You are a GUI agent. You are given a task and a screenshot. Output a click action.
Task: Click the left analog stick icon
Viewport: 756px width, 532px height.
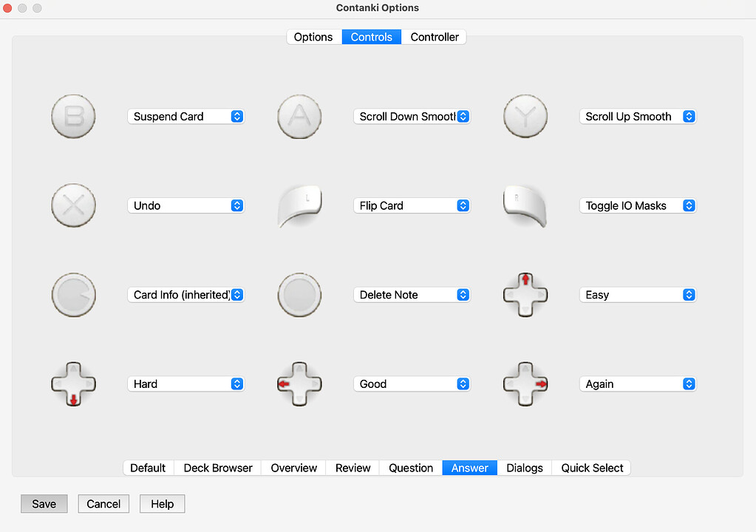[73, 295]
